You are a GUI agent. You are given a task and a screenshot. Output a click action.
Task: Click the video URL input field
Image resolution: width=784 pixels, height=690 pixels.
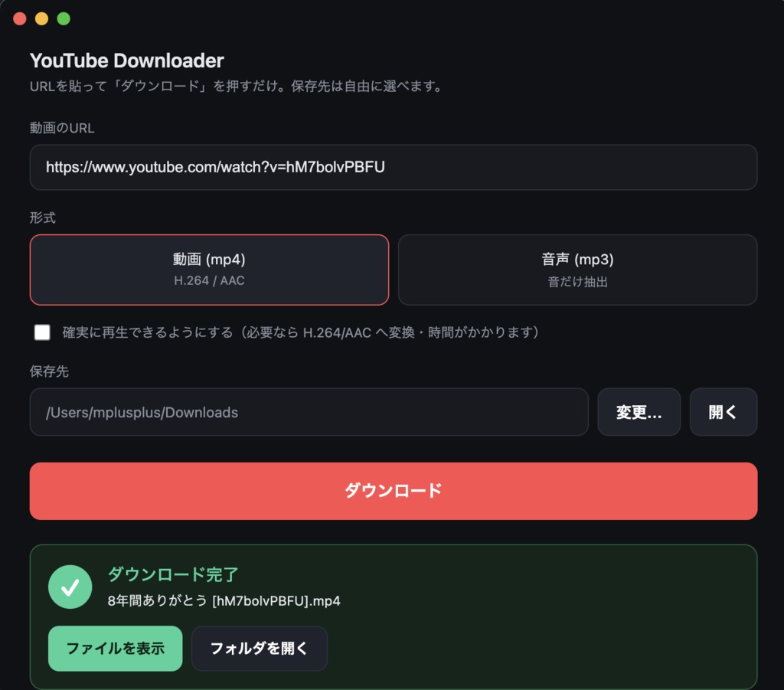[394, 167]
